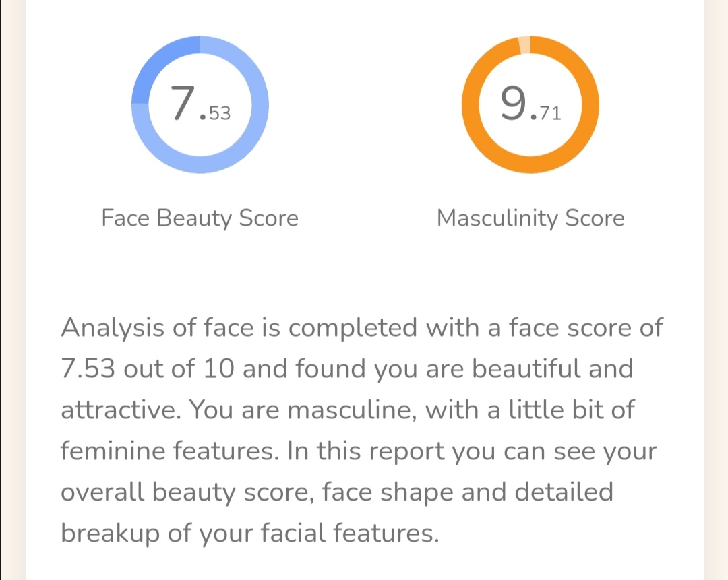728x580 pixels.
Task: Click 'feminine features.' in the paragraph
Action: [170, 451]
